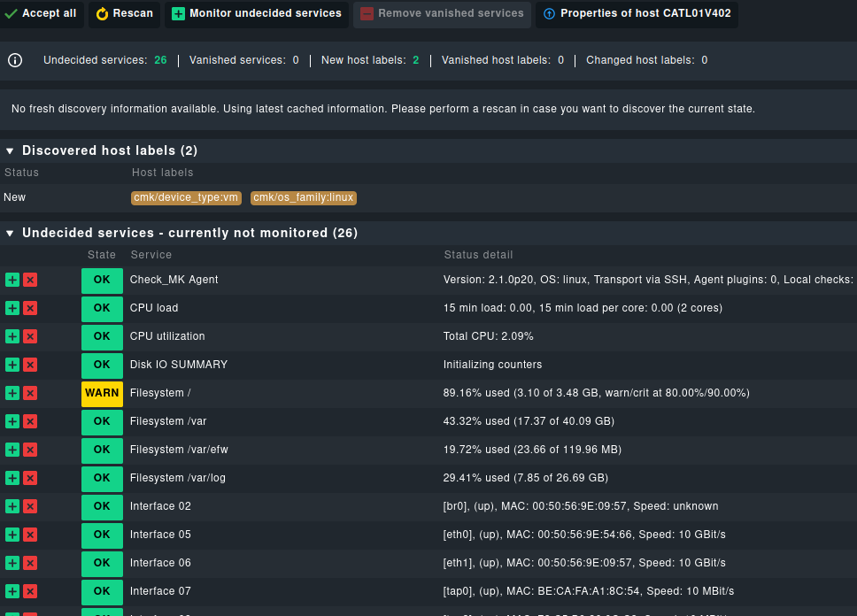Click green plus icon for CPU load
Screen dimensions: 857x616
tap(12, 308)
